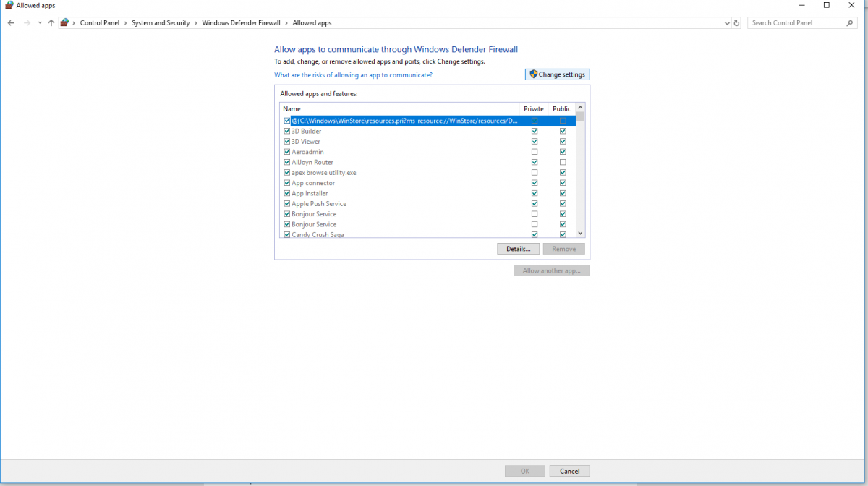Toggle the WinStore resources entry checkbox
868x486 pixels.
tap(287, 121)
